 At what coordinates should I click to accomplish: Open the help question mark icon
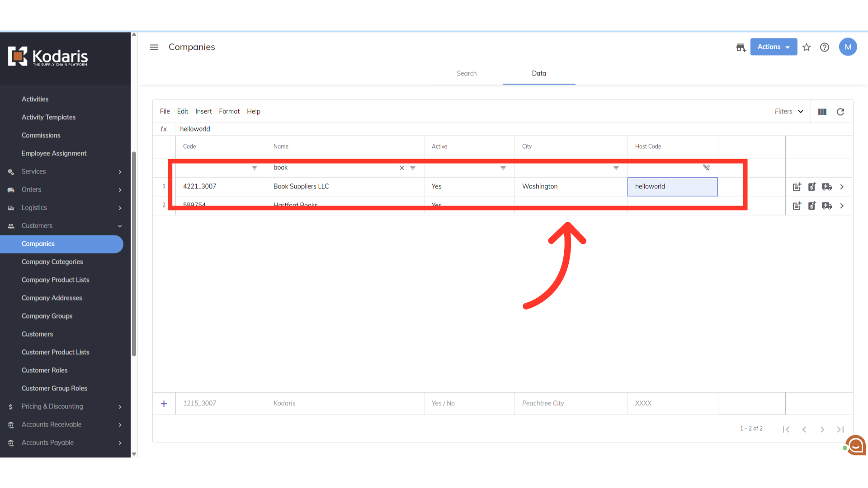tap(825, 47)
